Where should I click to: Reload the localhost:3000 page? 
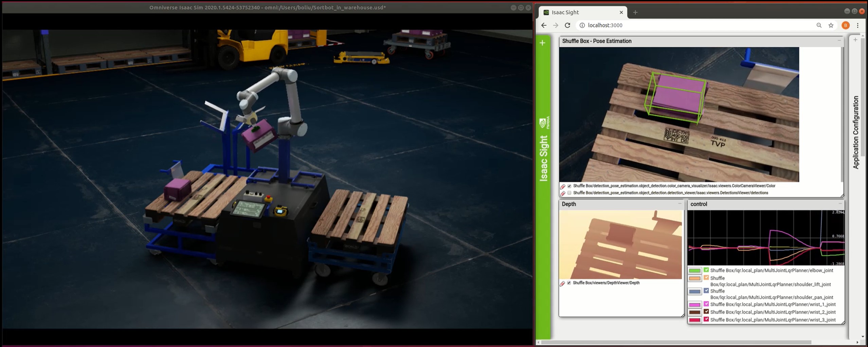567,25
